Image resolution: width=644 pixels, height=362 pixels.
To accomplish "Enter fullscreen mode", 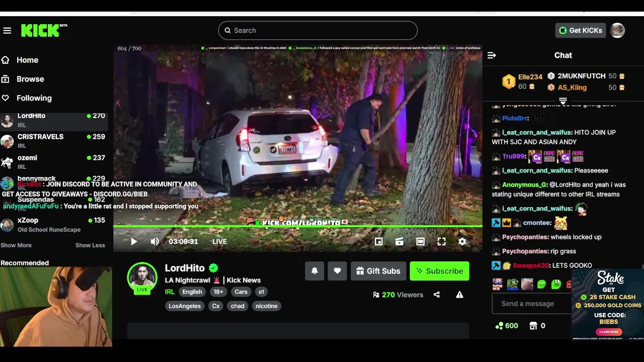I will [x=441, y=241].
